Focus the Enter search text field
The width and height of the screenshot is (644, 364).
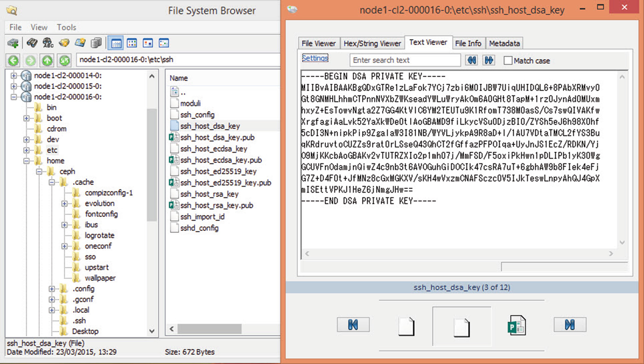click(x=405, y=60)
